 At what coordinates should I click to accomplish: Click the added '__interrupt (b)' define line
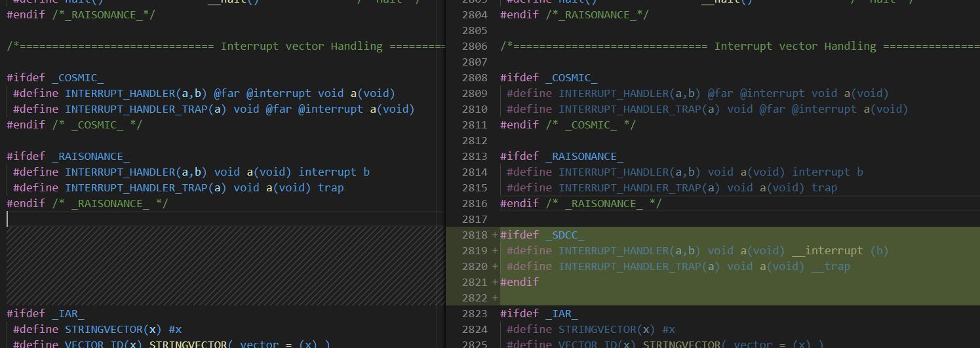[x=697, y=250]
